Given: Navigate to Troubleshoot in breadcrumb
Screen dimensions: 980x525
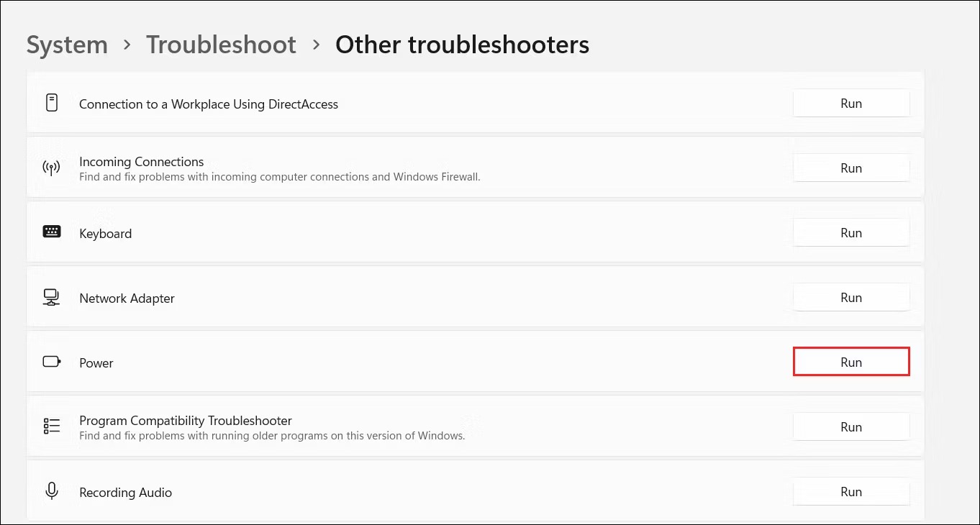Looking at the screenshot, I should click(x=221, y=45).
